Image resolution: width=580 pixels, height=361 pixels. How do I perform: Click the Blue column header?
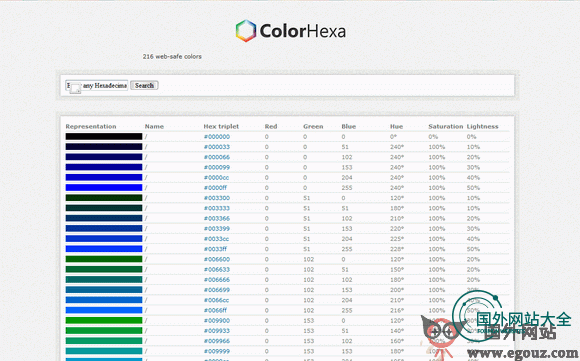click(348, 126)
